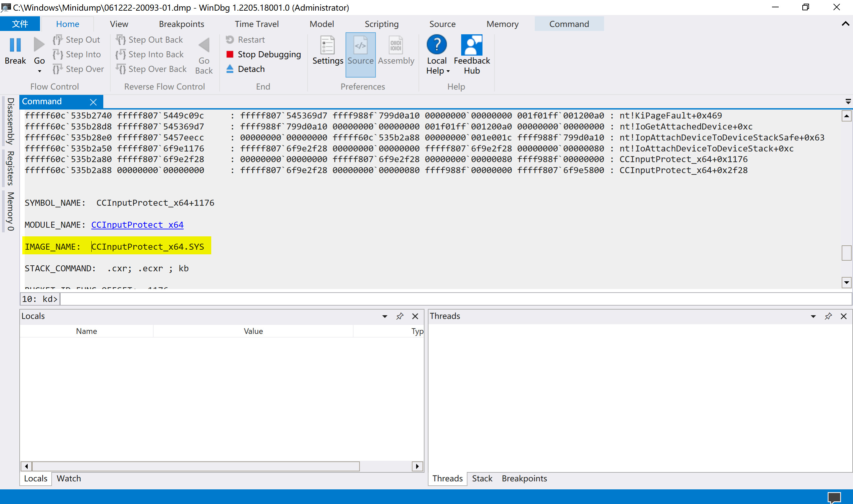Expand the Local Help dropdown
This screenshot has width=853, height=504.
coord(448,71)
